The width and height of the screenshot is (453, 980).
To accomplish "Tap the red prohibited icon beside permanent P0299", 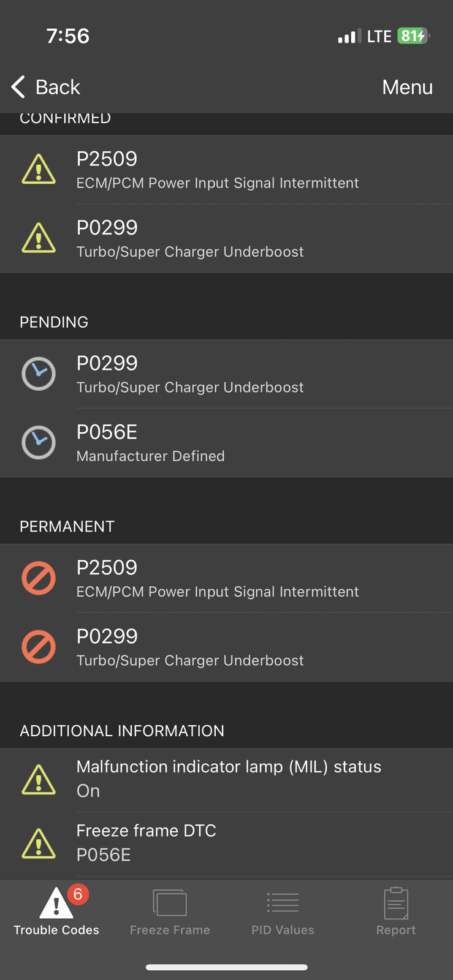I will point(39,647).
